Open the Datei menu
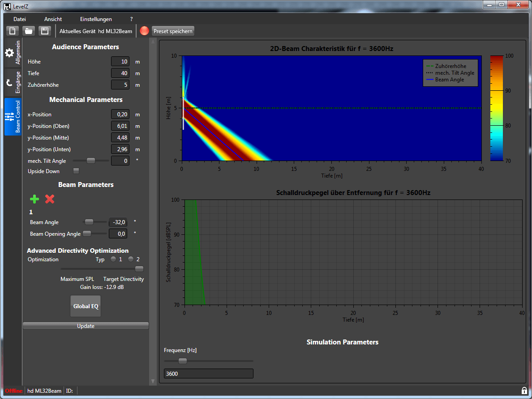The height and width of the screenshot is (399, 532). (x=20, y=19)
